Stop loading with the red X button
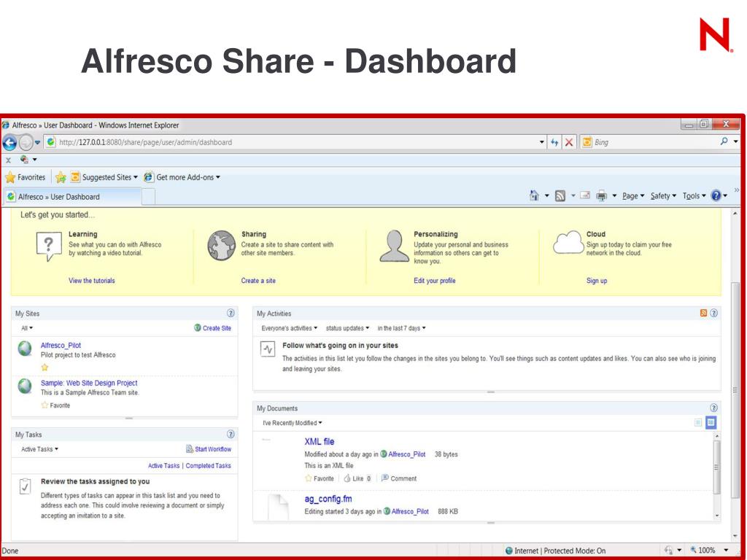The image size is (747, 560). click(569, 142)
